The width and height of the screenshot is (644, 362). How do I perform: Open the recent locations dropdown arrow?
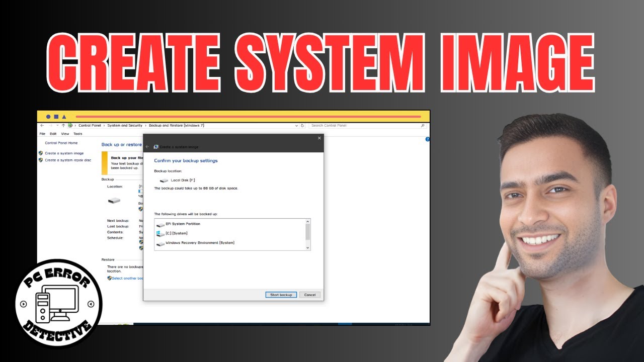tap(57, 125)
